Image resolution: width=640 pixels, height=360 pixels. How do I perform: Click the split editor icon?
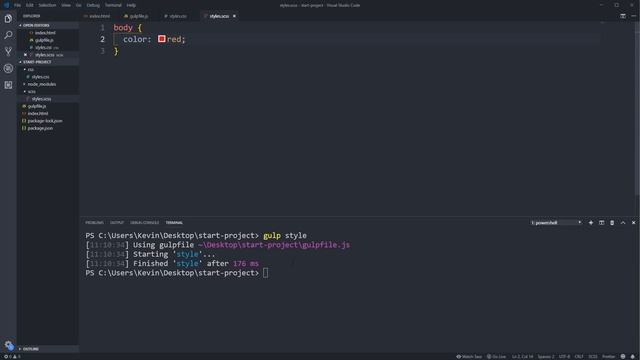[x=623, y=16]
